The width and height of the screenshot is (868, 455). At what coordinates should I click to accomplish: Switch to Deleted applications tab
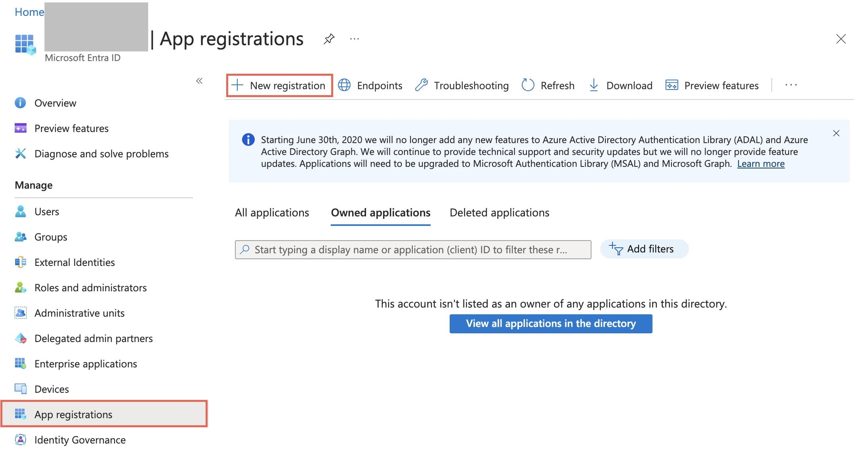click(x=500, y=213)
